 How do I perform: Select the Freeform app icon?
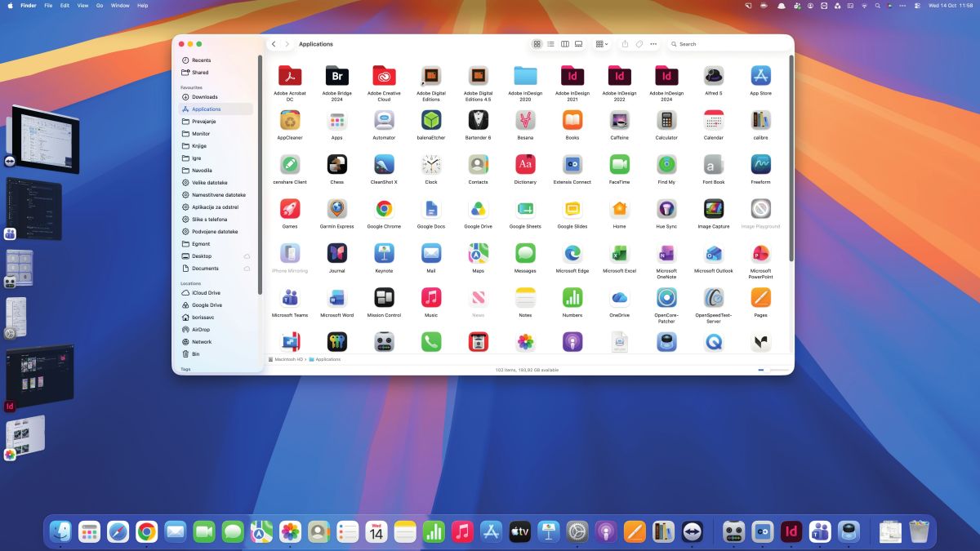click(760, 164)
